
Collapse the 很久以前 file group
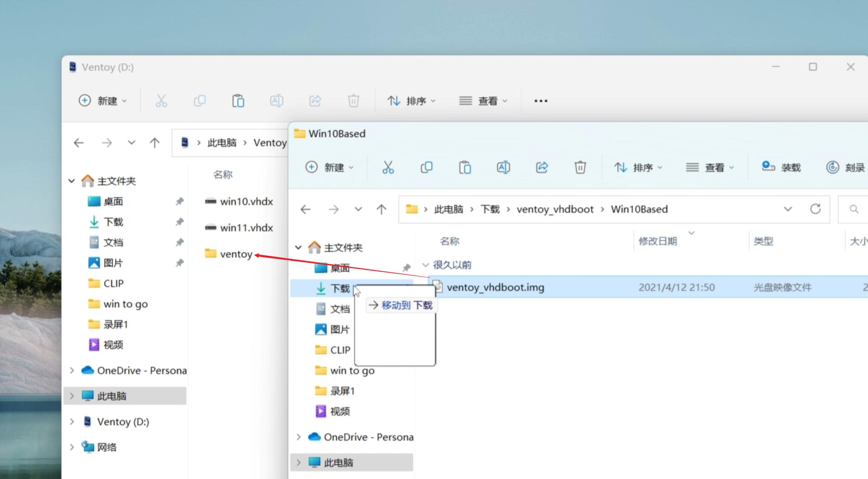(x=425, y=265)
